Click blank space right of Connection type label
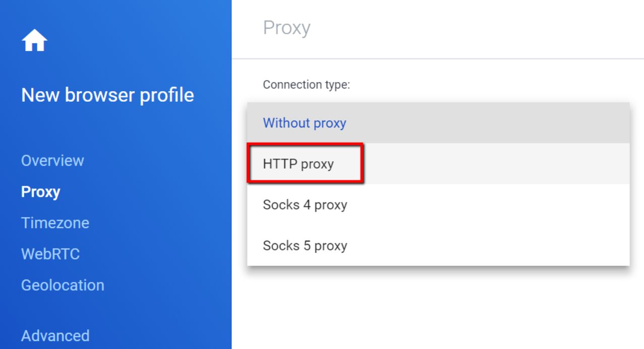 [484, 85]
